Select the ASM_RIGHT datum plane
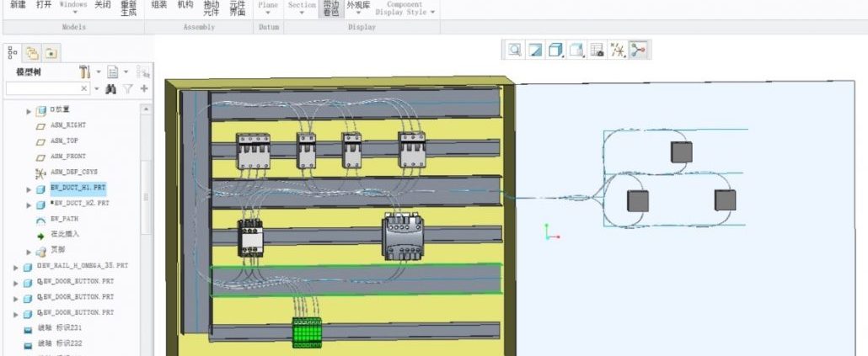The image size is (868, 356). (68, 125)
